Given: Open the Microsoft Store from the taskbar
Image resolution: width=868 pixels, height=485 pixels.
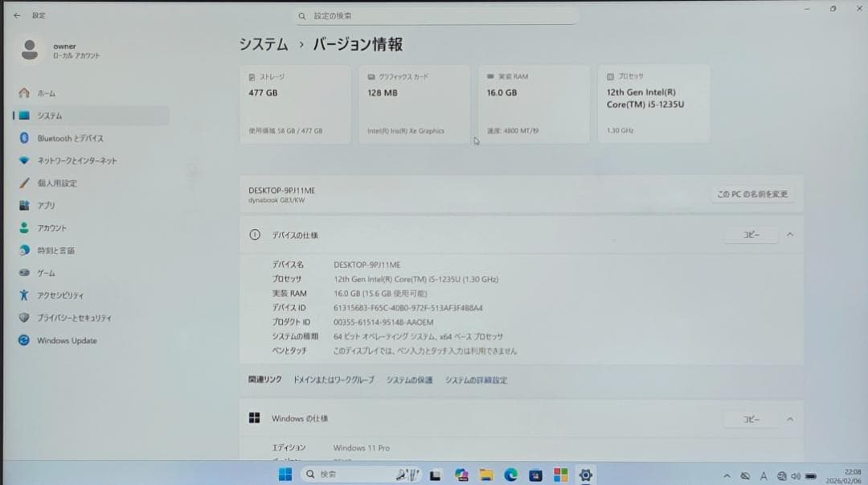Looking at the screenshot, I should 561,475.
